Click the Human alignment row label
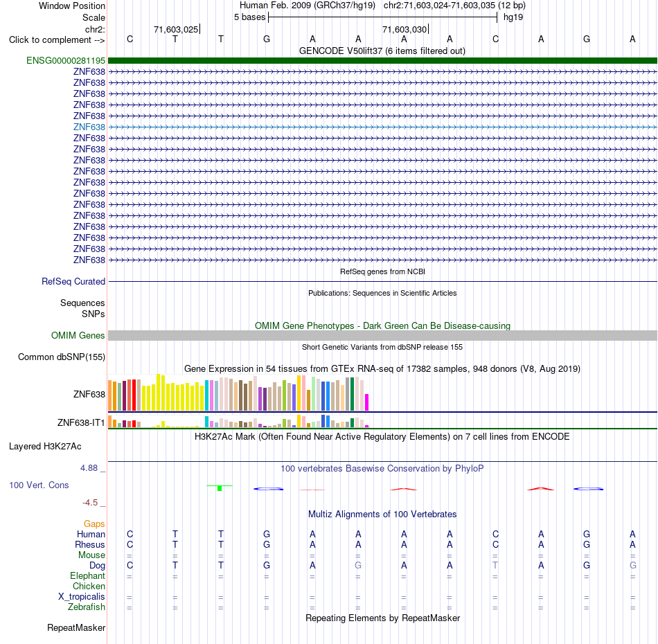 91,534
